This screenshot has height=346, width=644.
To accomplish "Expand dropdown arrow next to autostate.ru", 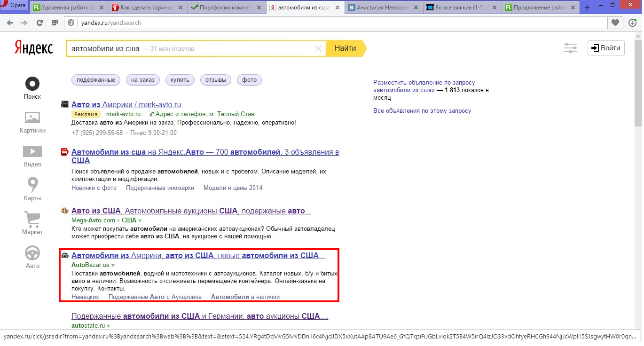I will 108,326.
